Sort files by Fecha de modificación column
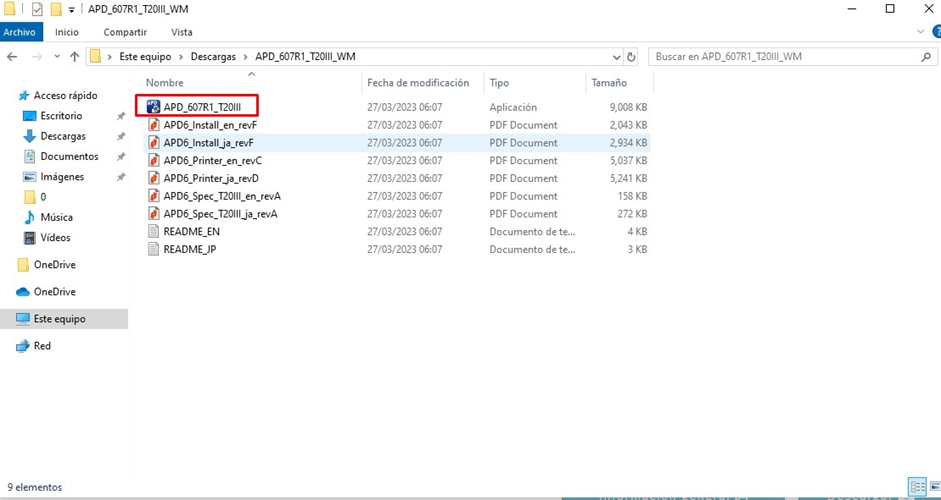Image resolution: width=941 pixels, height=500 pixels. tap(417, 83)
